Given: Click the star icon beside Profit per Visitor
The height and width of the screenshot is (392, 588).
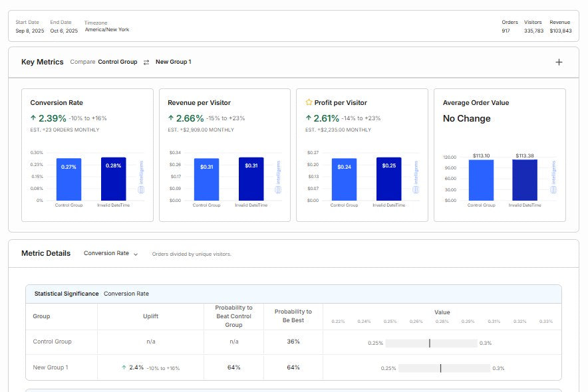Looking at the screenshot, I should [x=309, y=102].
